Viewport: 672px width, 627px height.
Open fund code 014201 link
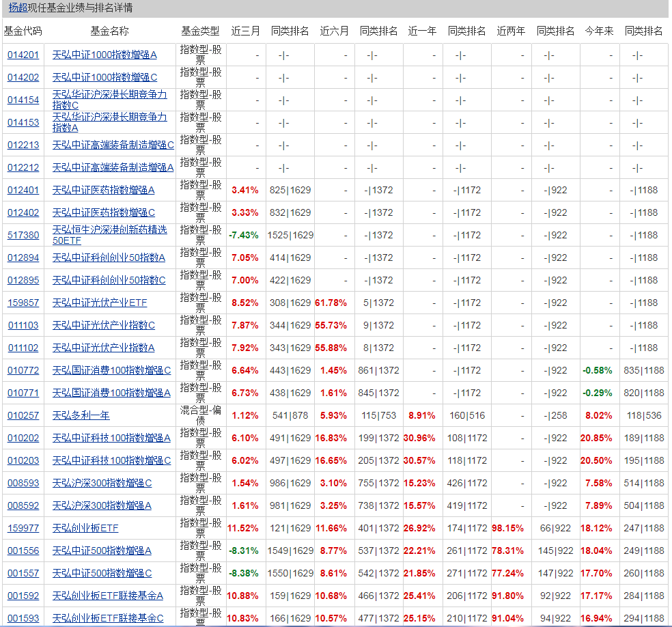[x=23, y=55]
